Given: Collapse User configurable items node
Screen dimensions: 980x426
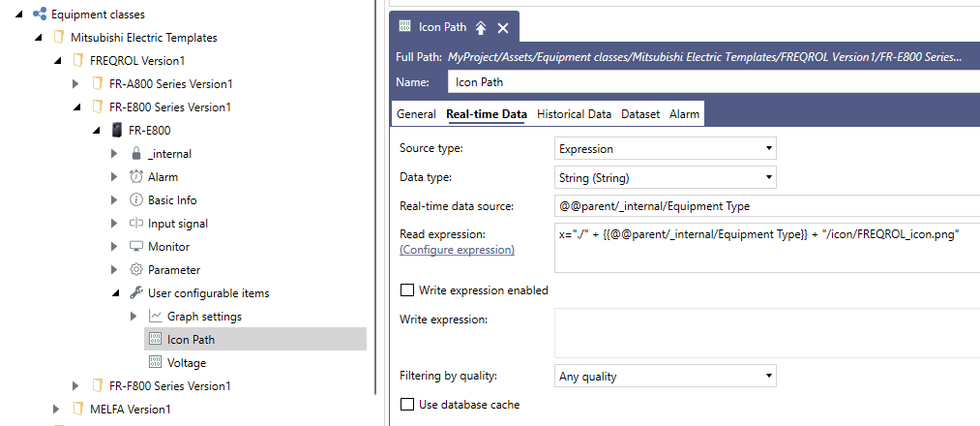Looking at the screenshot, I should [115, 293].
